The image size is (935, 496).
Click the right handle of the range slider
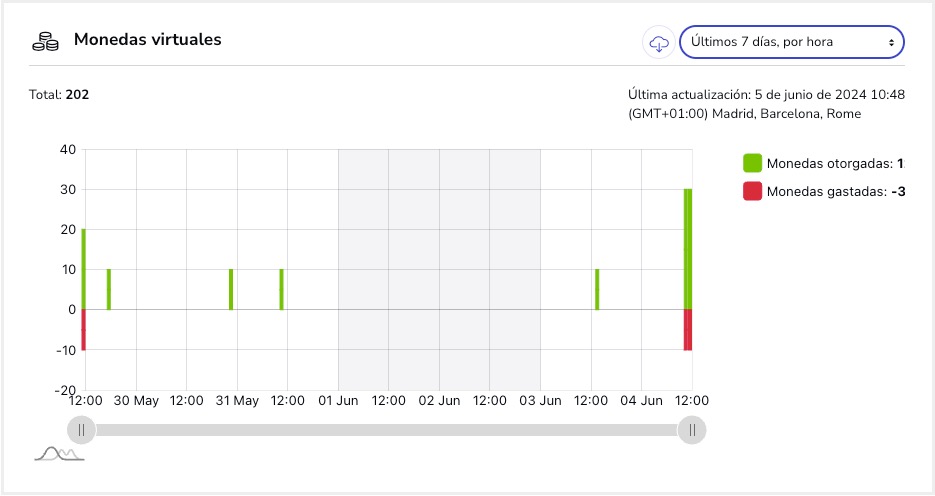(691, 430)
